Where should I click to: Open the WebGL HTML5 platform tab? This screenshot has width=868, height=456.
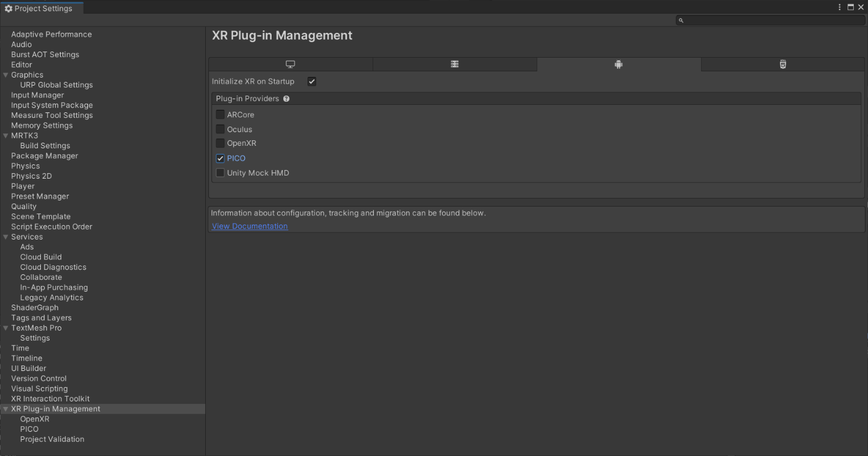point(782,65)
